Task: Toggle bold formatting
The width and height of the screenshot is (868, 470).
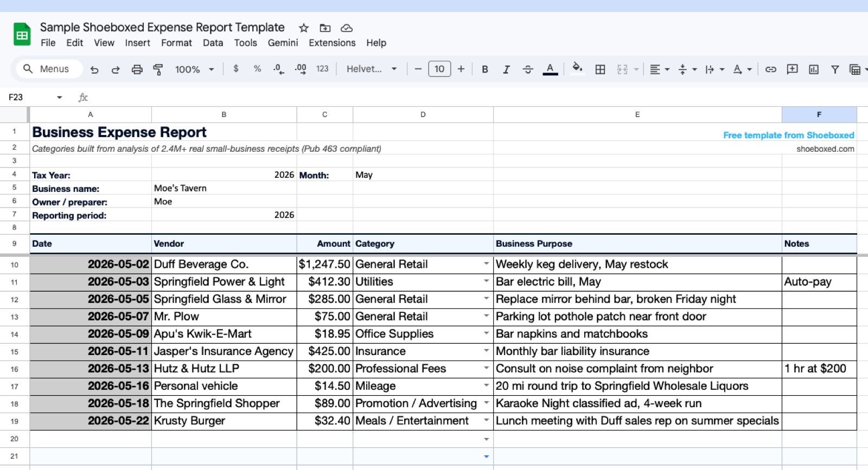Action: (x=485, y=69)
